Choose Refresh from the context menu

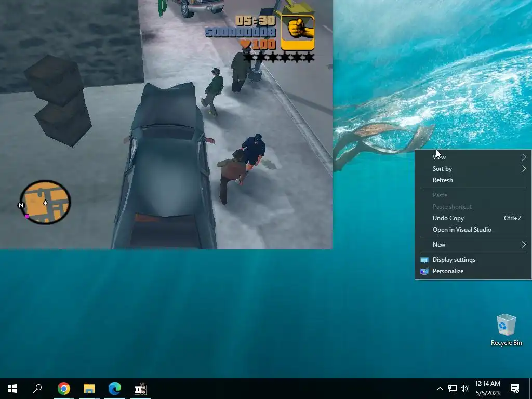point(473,180)
